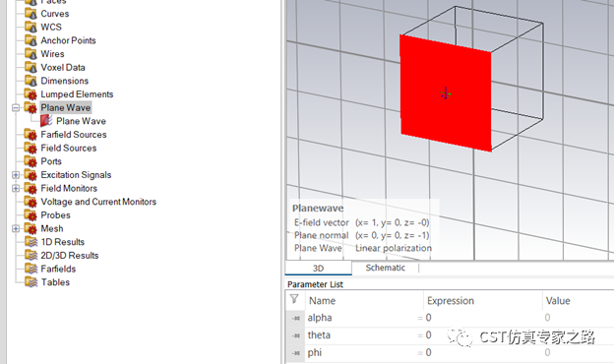Click the Ports folder icon
614x364 pixels.
(31, 161)
